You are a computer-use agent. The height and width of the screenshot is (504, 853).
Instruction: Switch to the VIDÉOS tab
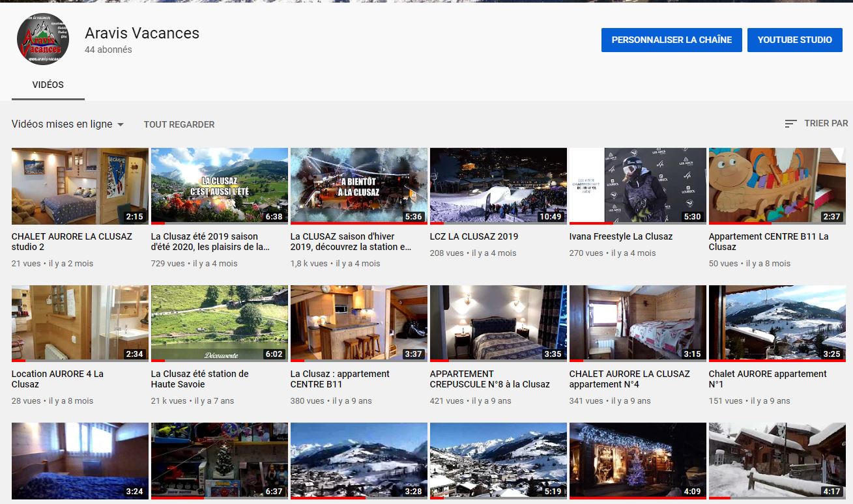pos(48,85)
